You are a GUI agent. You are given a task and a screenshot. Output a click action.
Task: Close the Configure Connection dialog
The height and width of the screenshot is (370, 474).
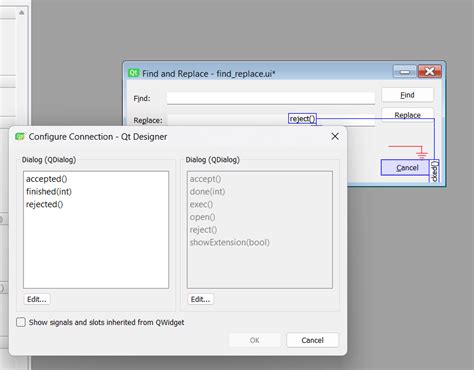pos(335,136)
